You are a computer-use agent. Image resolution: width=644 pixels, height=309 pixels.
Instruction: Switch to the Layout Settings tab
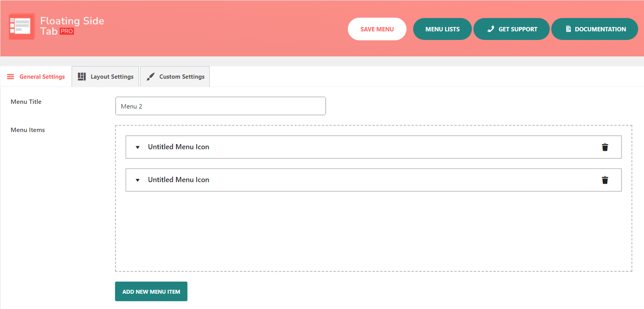point(111,77)
